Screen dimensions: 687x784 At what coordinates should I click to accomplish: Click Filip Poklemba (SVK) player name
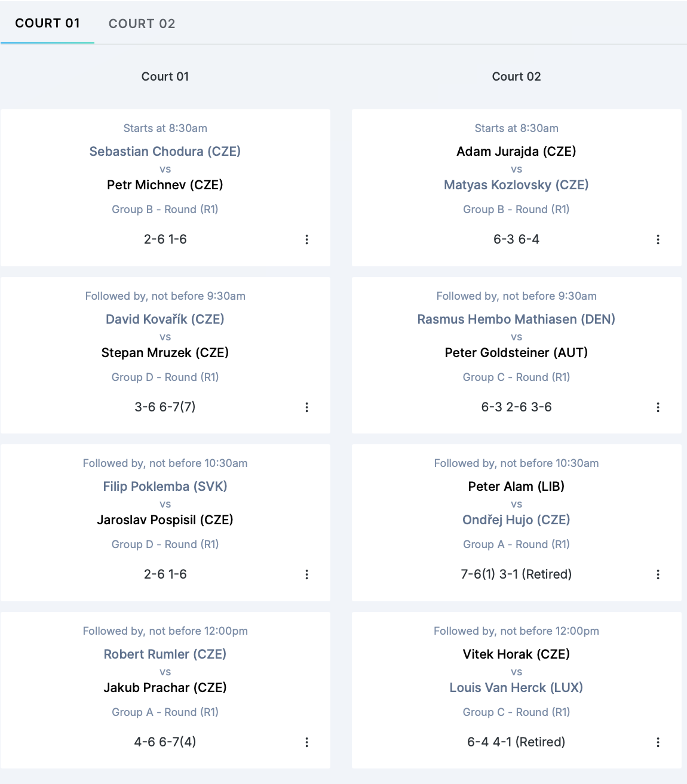pyautogui.click(x=165, y=487)
